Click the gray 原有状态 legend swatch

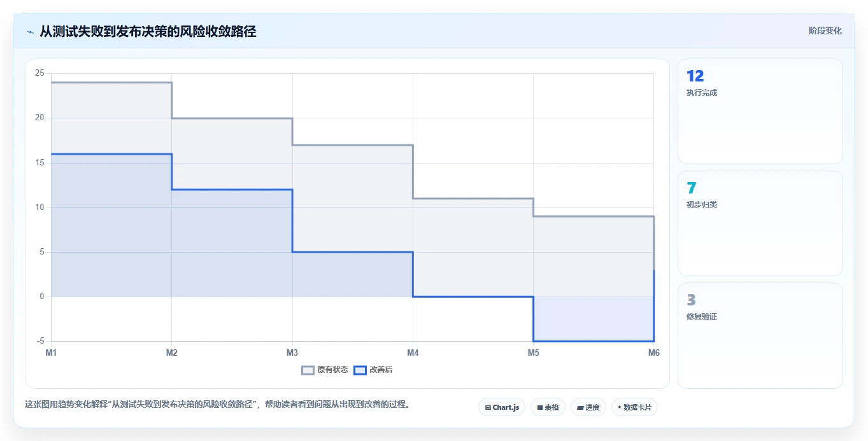pyautogui.click(x=308, y=370)
